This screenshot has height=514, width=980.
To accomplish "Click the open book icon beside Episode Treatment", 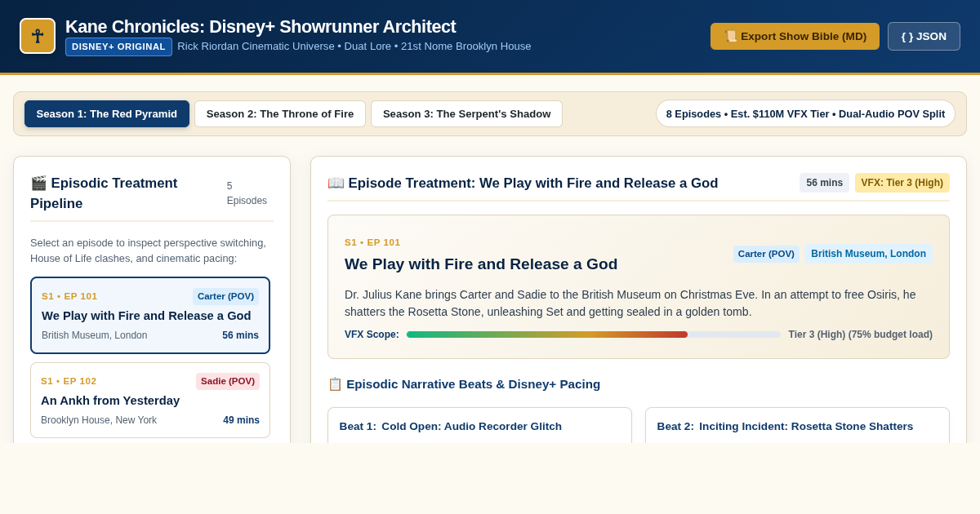I will (x=336, y=183).
